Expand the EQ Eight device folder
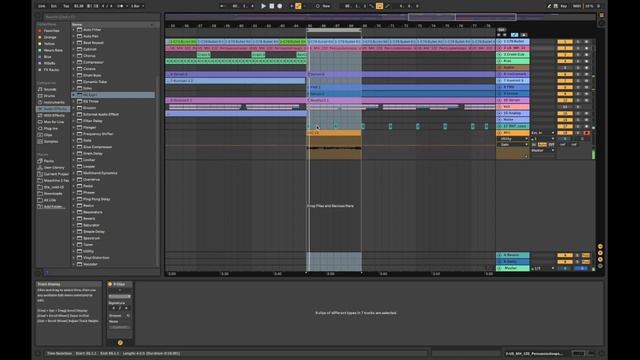This screenshot has width=640, height=360. pos(74,95)
